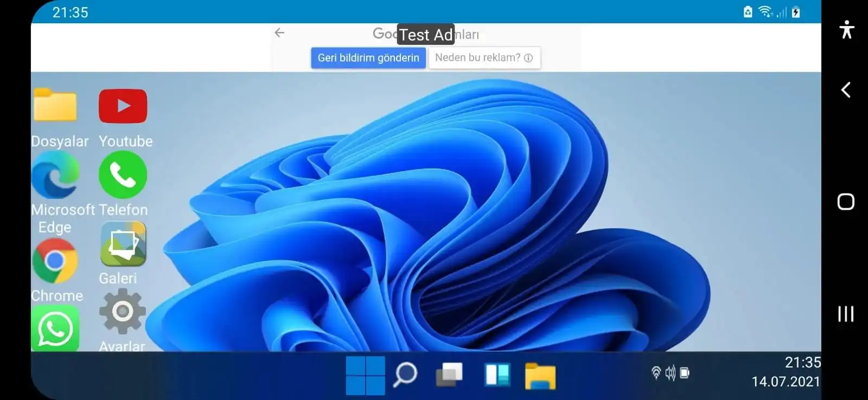Click the status bar battery charging icon
Image resolution: width=868 pixels, height=400 pixels.
(796, 12)
